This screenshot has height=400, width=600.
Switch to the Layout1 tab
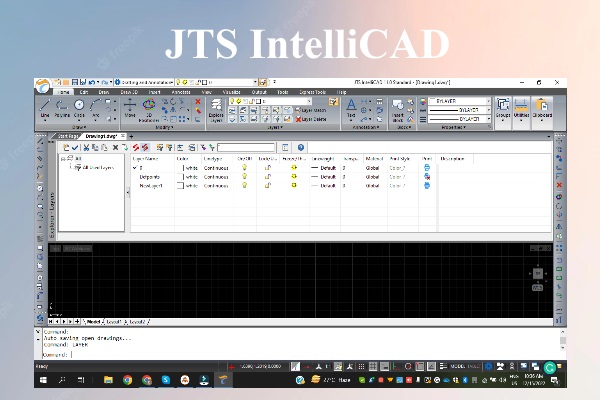coord(114,322)
